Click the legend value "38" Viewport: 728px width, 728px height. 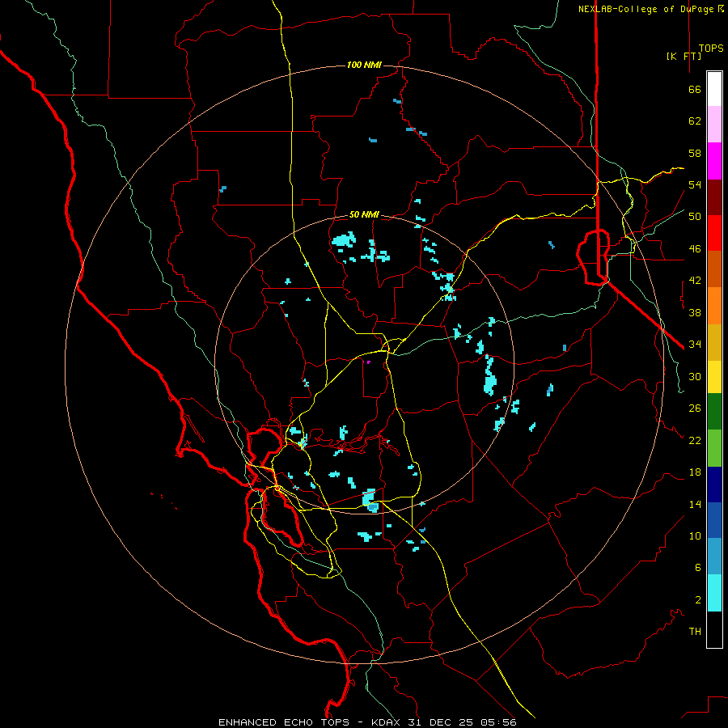click(x=695, y=312)
